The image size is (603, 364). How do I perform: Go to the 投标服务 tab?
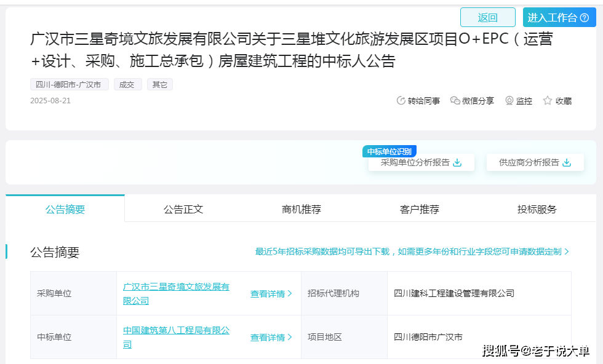click(537, 209)
